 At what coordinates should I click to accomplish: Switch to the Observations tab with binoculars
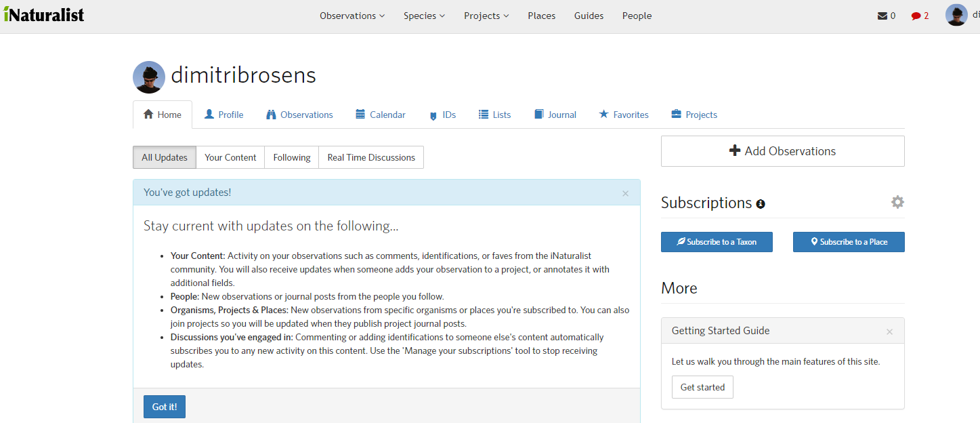coord(299,115)
